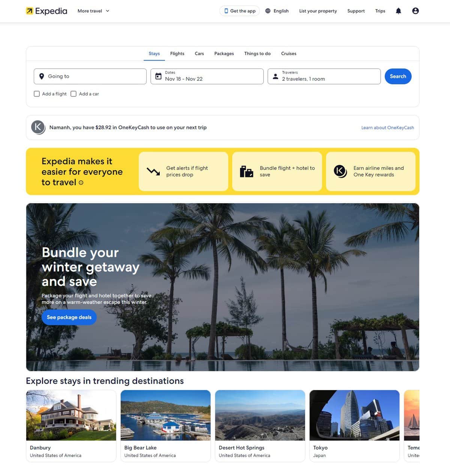Open the account profile icon
Image resolution: width=450 pixels, height=476 pixels.
[415, 11]
